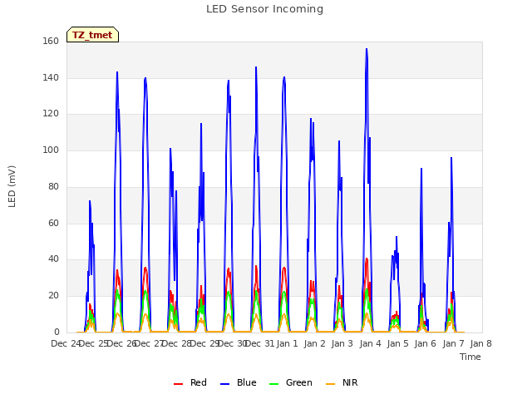Click the tallest blue peak near Jan 4

click(x=367, y=49)
